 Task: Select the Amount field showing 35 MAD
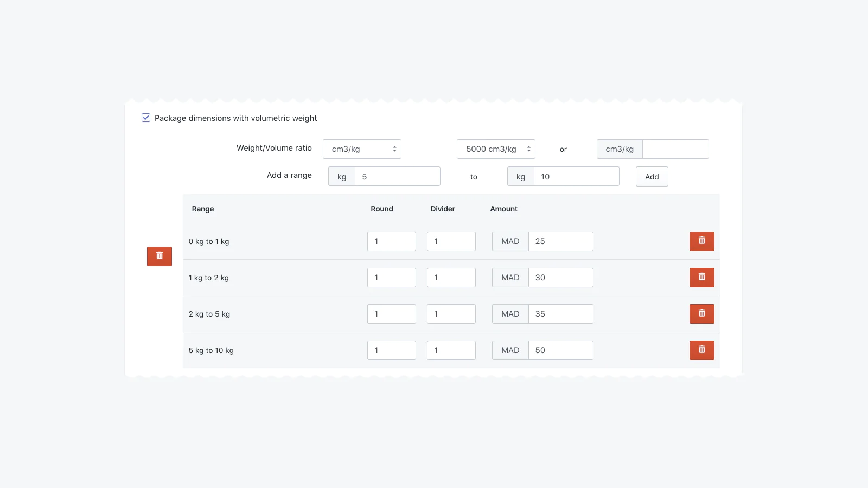coord(561,314)
